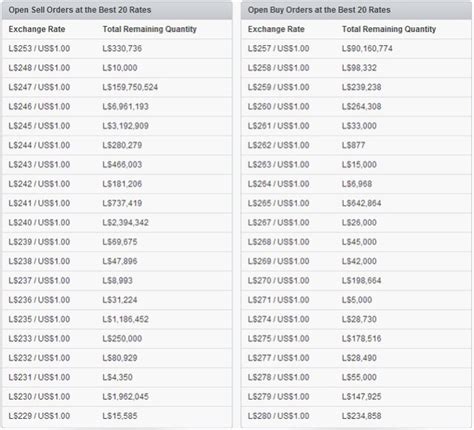Click buy table Total Remaining Quantity header
Screen dimensions: 474x430
point(389,29)
